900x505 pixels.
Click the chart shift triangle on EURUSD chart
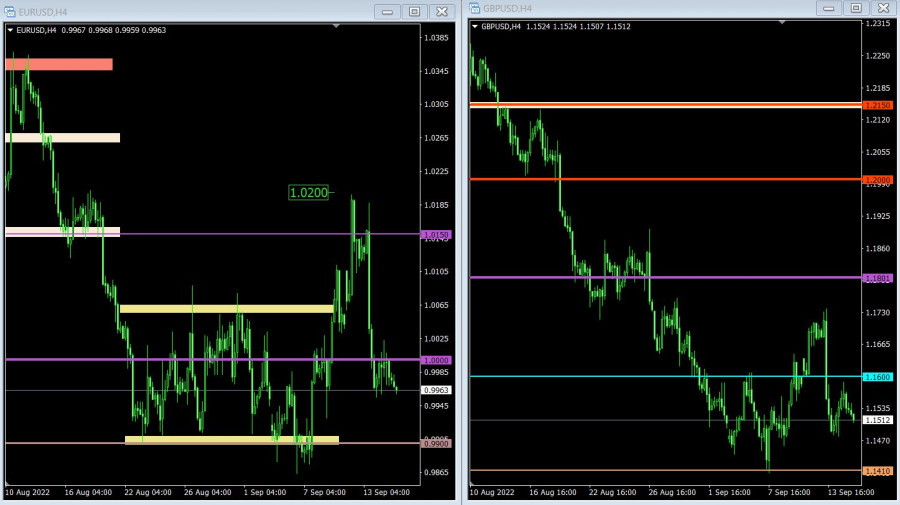click(337, 25)
